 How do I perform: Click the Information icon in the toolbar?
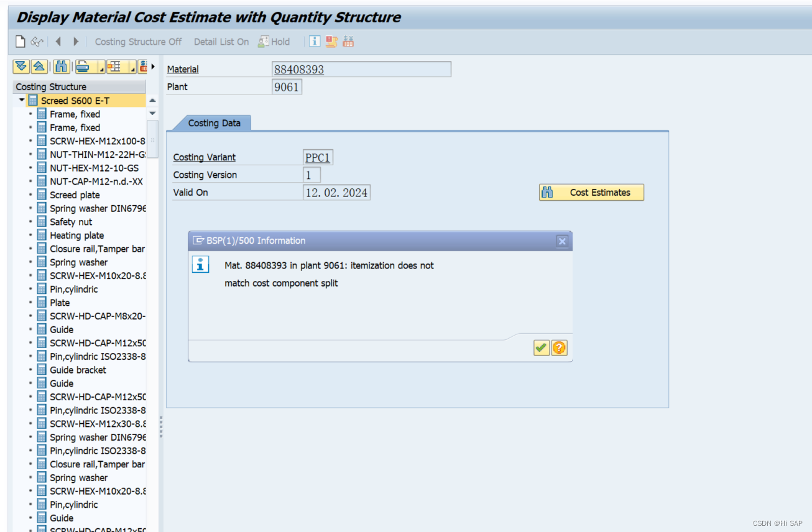314,42
